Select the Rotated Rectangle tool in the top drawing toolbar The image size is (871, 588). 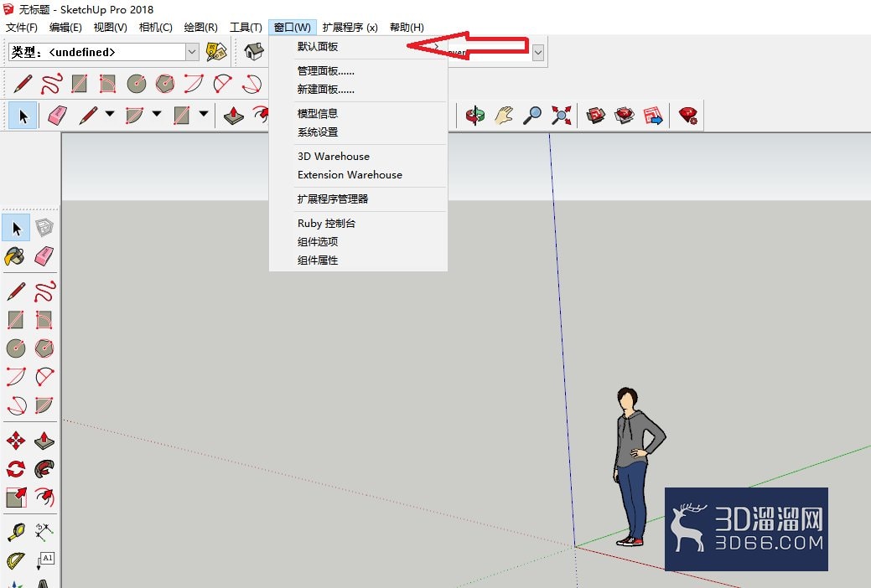tap(107, 84)
